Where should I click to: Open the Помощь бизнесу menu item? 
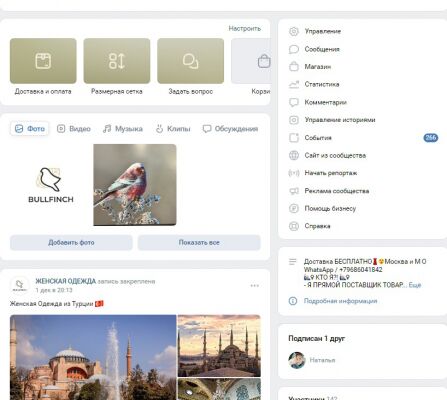pyautogui.click(x=363, y=209)
